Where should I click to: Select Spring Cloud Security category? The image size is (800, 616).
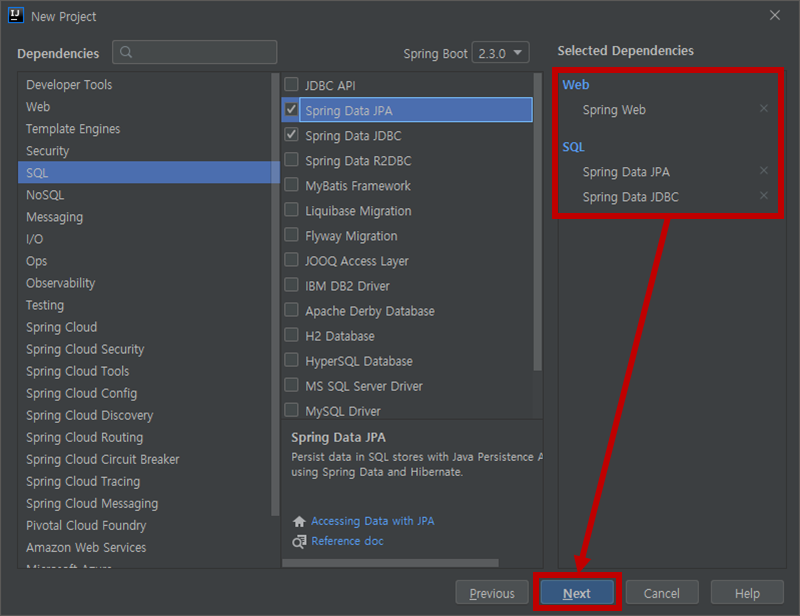pos(145,349)
